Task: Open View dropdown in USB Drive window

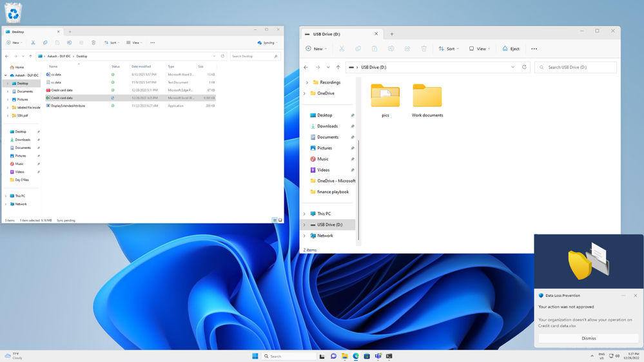Action: tap(480, 48)
